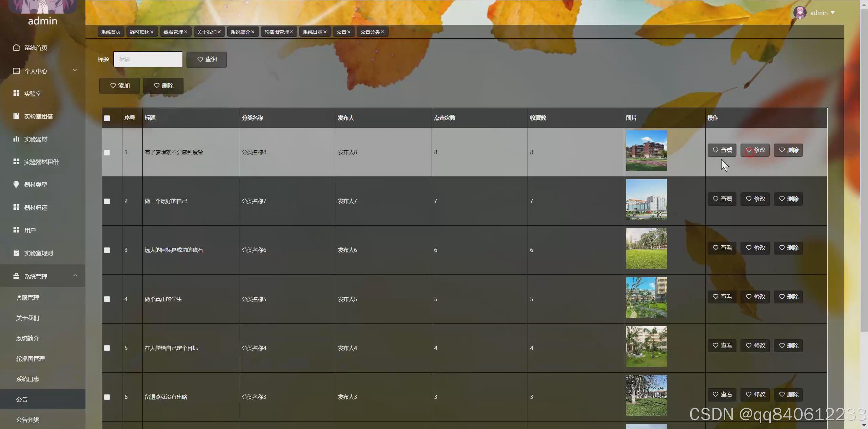Toggle the select-all checkbox in table header

coord(107,118)
